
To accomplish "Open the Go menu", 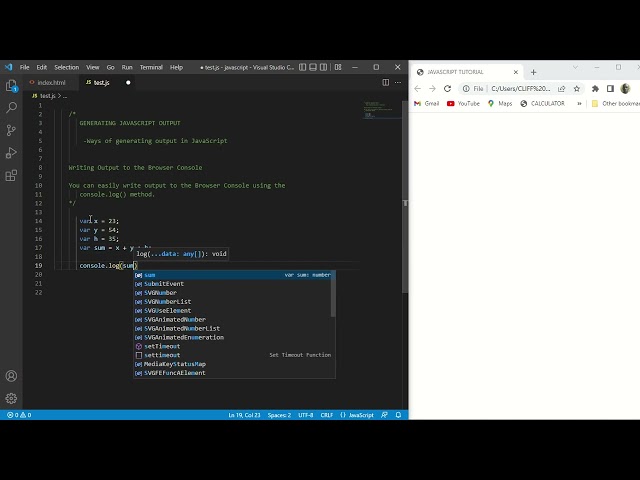I will [x=111, y=67].
